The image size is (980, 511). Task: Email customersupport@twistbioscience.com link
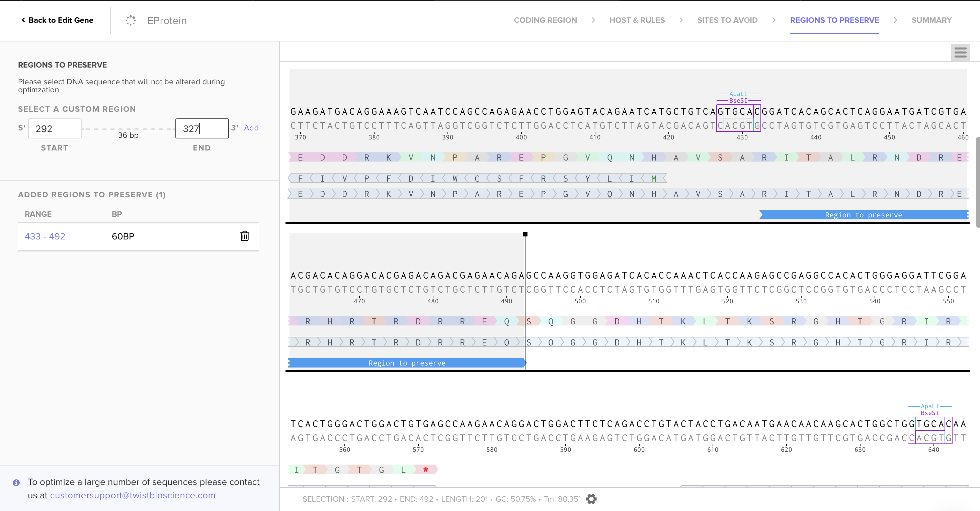[x=133, y=495]
